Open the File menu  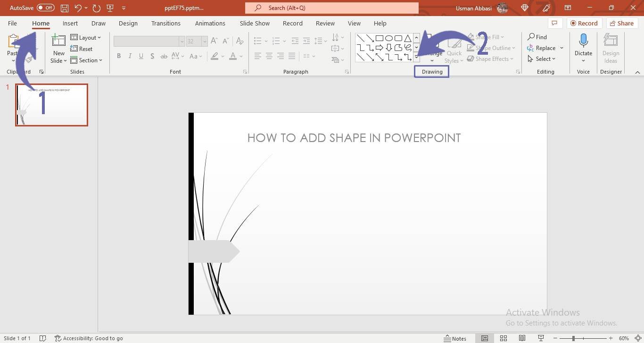(13, 23)
